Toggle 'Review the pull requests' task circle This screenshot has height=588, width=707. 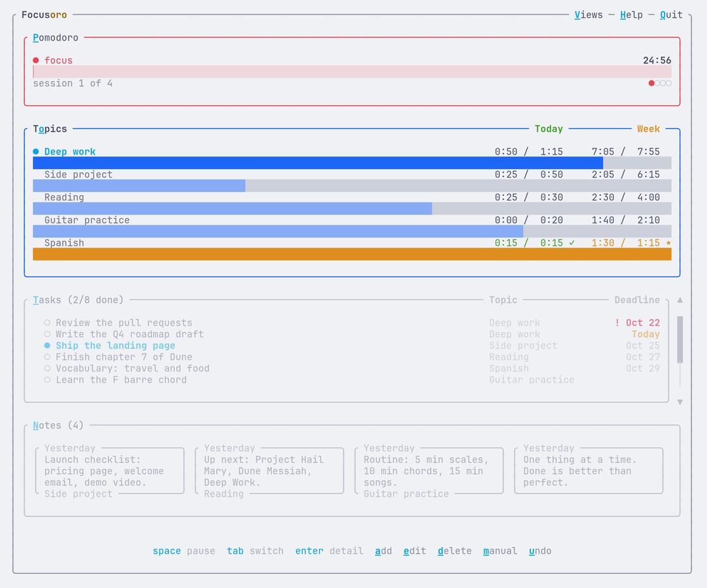click(48, 323)
